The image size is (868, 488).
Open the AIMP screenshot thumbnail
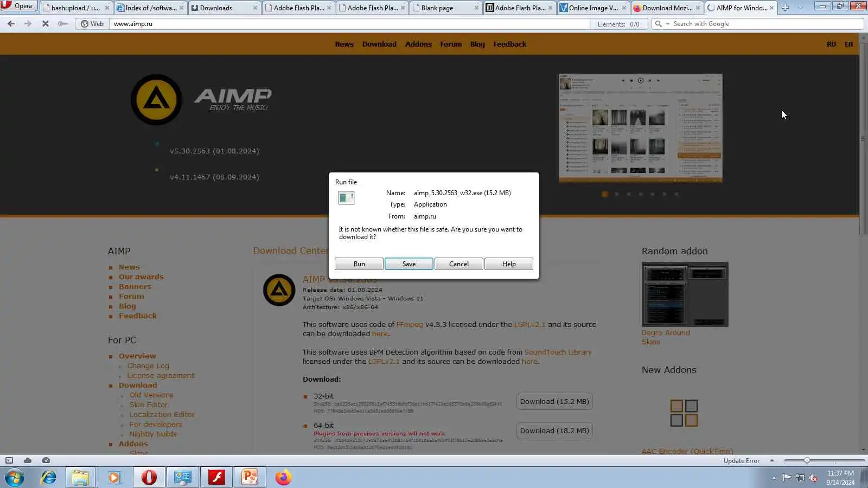[x=641, y=129]
